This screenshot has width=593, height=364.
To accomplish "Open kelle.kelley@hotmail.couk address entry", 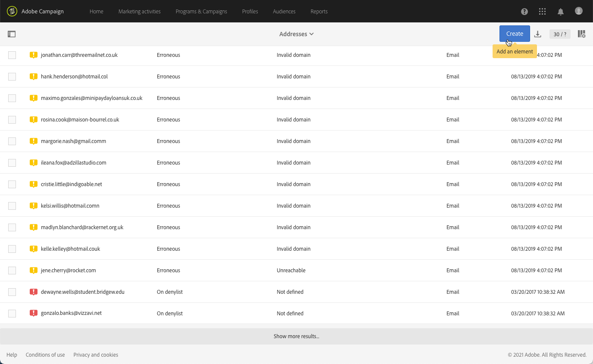I will click(71, 249).
